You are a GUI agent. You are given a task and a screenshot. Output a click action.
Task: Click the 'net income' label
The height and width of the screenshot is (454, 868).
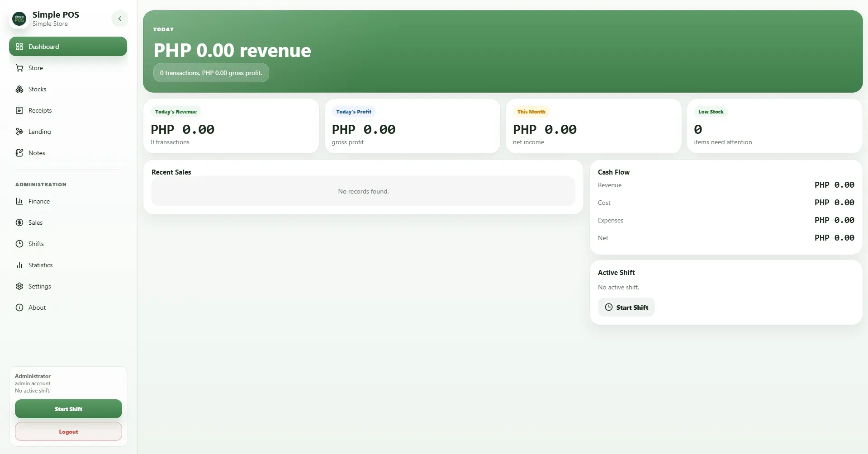(528, 142)
